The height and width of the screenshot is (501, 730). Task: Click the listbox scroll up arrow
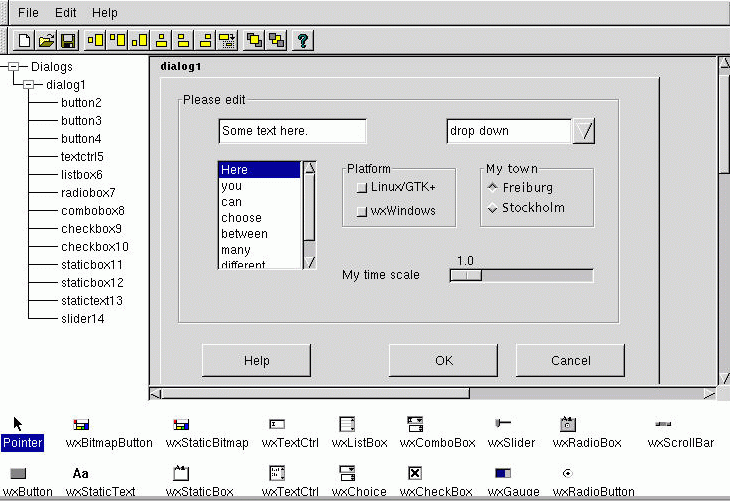[310, 168]
